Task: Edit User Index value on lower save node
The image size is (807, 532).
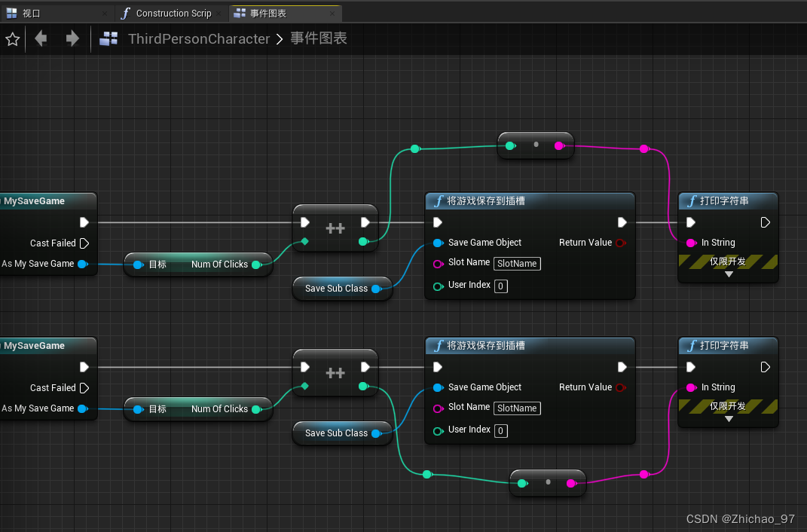Action: click(501, 430)
